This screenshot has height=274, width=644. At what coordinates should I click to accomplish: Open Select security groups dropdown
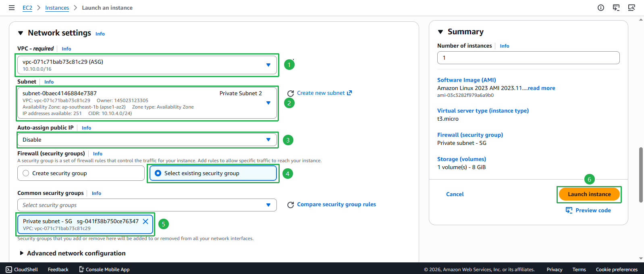coord(147,205)
